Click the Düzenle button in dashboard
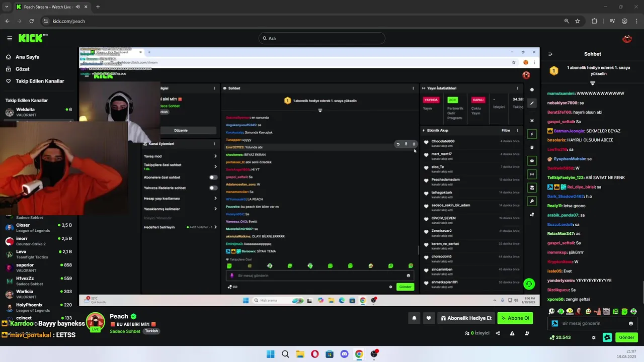 coord(181,130)
